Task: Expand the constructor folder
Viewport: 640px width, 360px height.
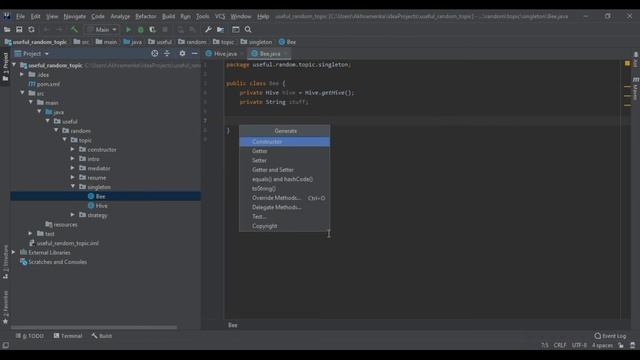Action: (x=73, y=149)
